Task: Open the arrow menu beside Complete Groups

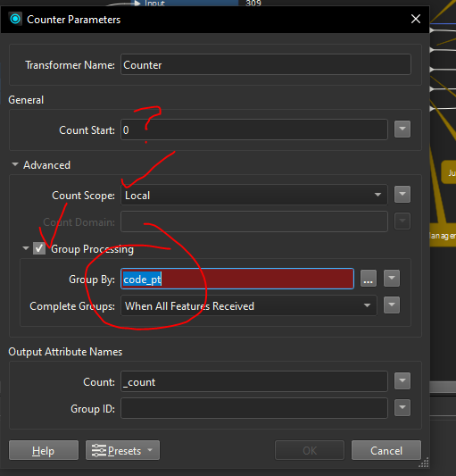Action: point(392,305)
